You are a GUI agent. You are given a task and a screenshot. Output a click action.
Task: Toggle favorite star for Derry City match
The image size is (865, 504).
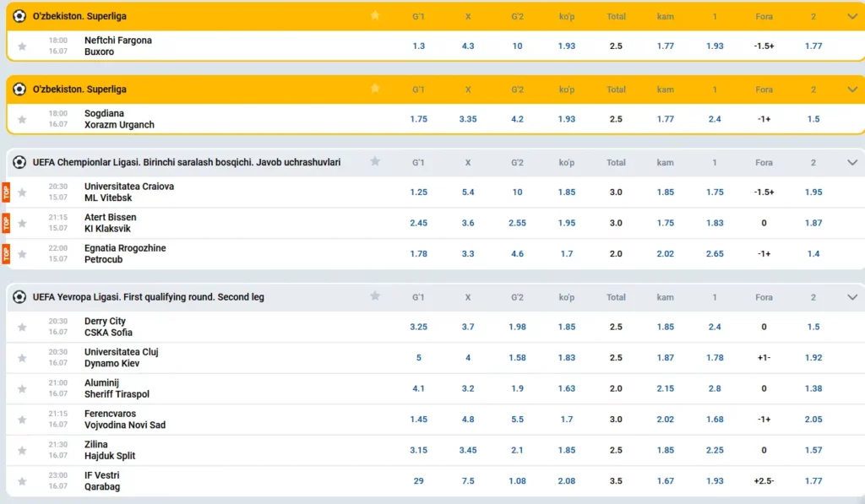[x=22, y=327]
